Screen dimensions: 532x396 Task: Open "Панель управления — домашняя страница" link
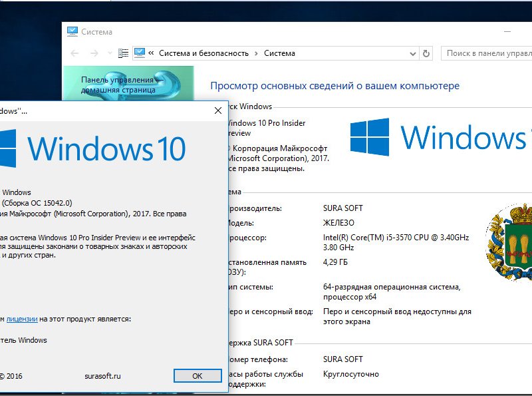tap(122, 85)
